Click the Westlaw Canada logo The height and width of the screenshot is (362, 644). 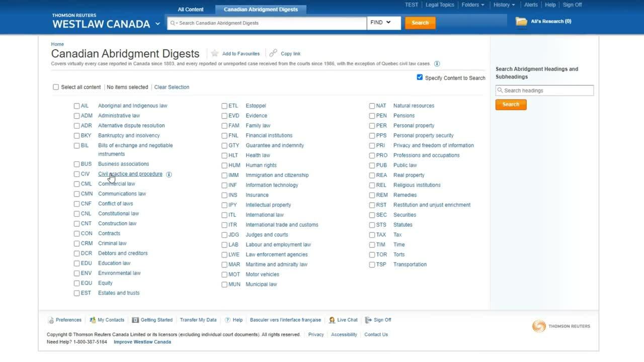point(101,21)
